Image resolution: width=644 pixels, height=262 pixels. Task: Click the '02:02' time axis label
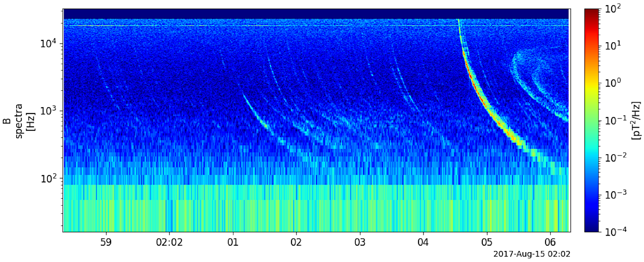(x=169, y=242)
